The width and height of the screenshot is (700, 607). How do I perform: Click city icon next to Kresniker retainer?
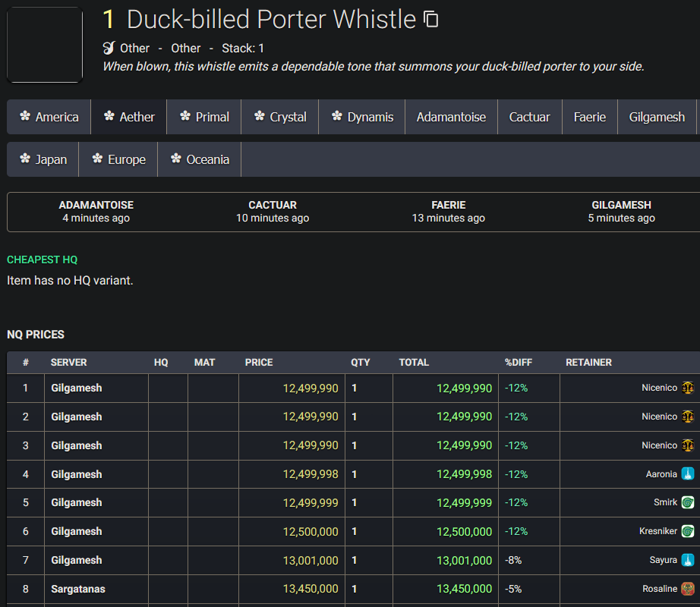point(688,531)
